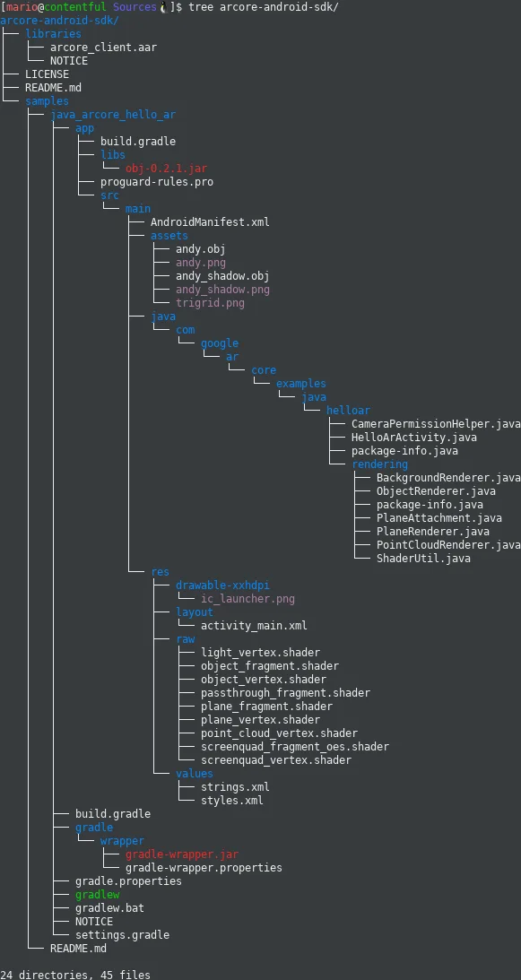Click the 'passthrough_fragment.shader' file name
This screenshot has width=521, height=980.
285,694
